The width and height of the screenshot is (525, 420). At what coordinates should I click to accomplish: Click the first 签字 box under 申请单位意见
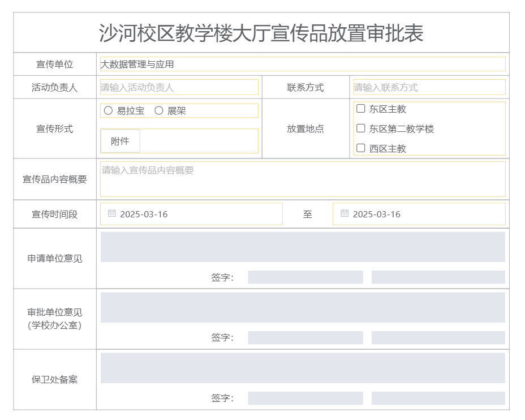(305, 277)
